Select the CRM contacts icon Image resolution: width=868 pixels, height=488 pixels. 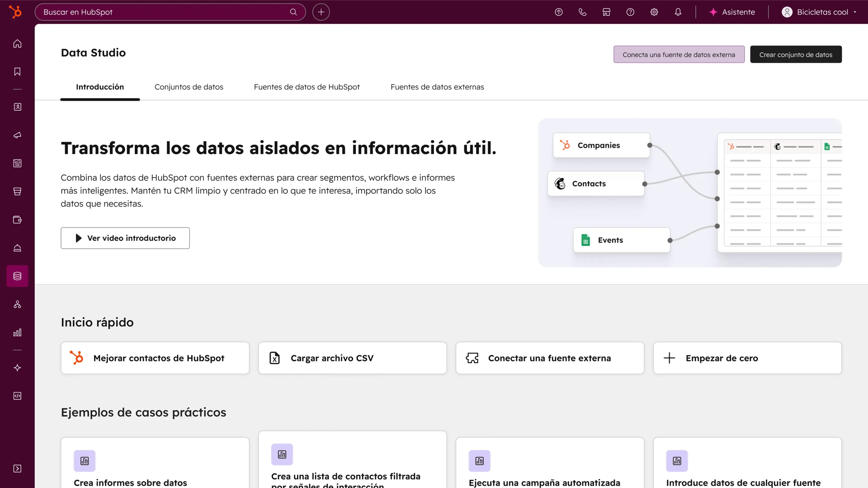pyautogui.click(x=17, y=107)
